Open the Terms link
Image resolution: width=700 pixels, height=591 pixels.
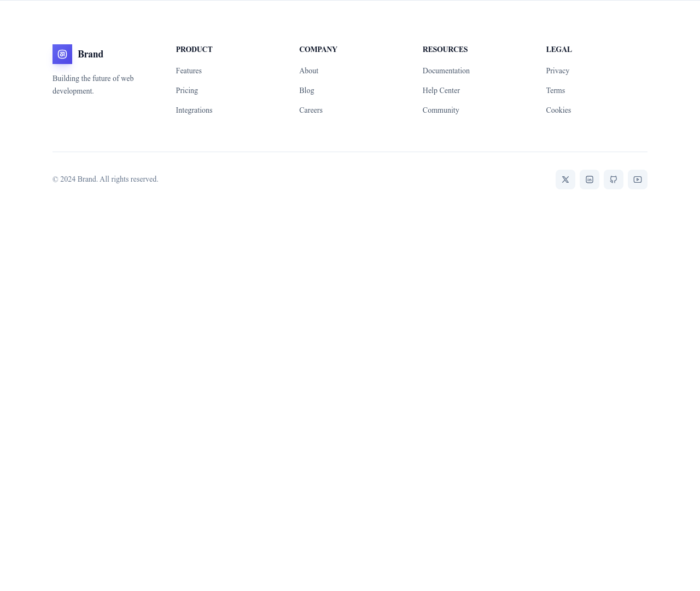[x=555, y=90]
